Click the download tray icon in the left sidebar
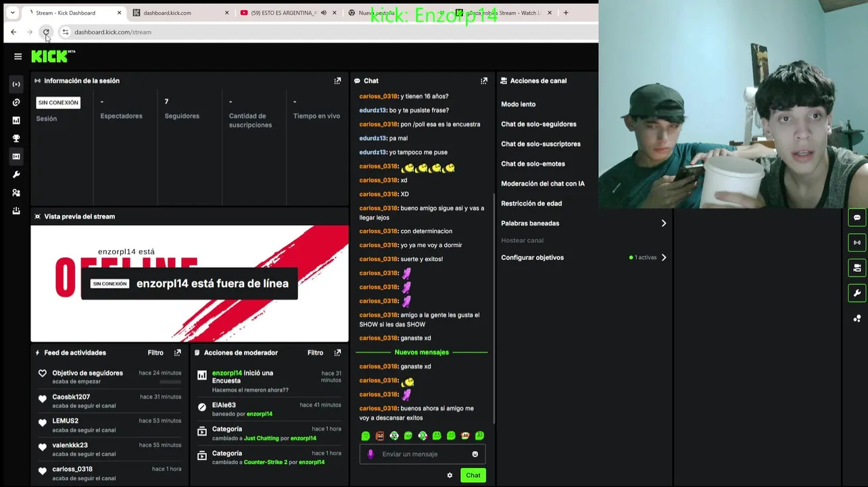868x487 pixels. tap(16, 211)
